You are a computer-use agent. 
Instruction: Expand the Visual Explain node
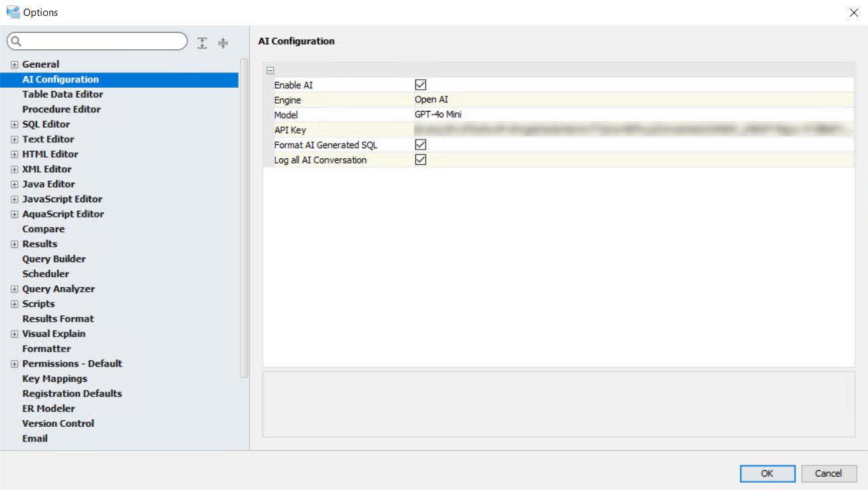click(x=15, y=334)
